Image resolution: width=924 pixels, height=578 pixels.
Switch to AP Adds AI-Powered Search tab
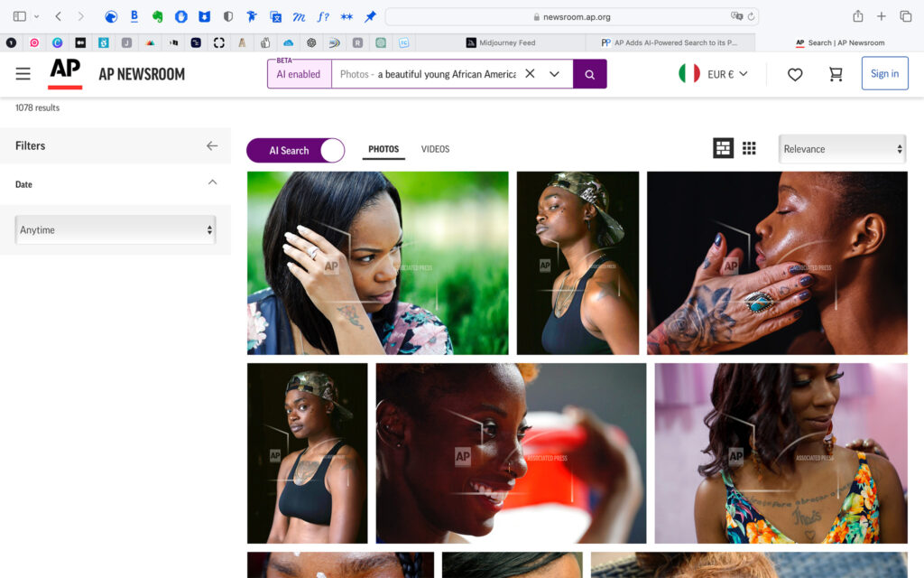tap(670, 42)
